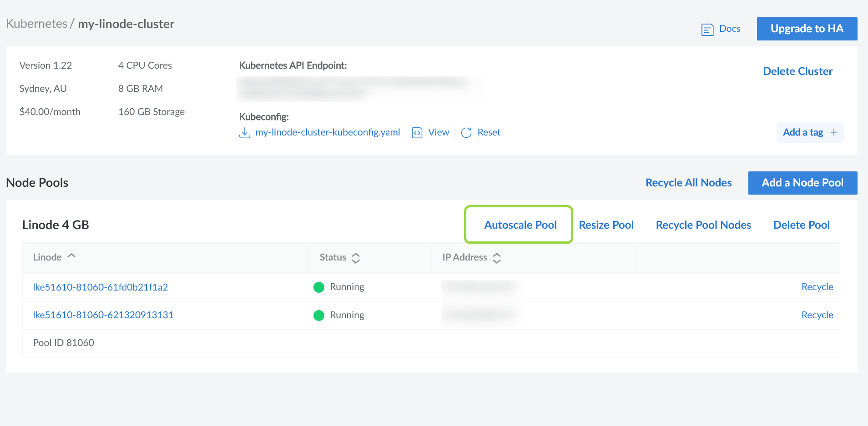Click Add a tag button
The width and height of the screenshot is (868, 426).
coord(810,132)
